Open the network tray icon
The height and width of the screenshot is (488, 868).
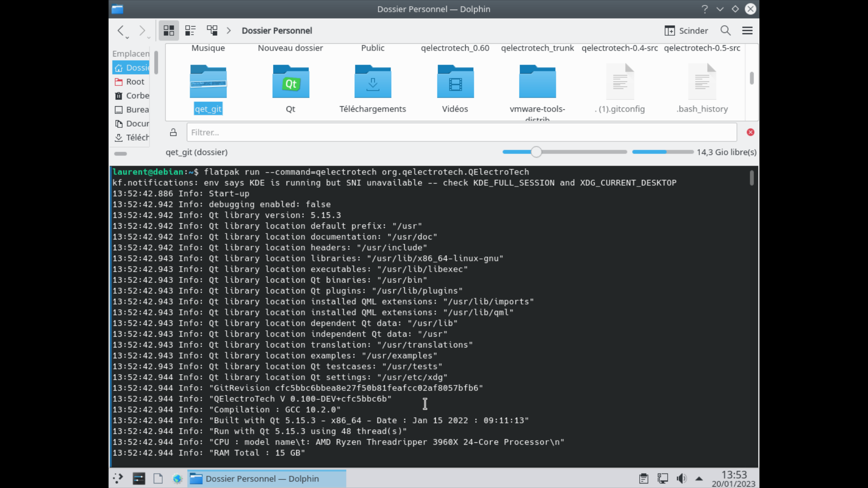click(663, 479)
